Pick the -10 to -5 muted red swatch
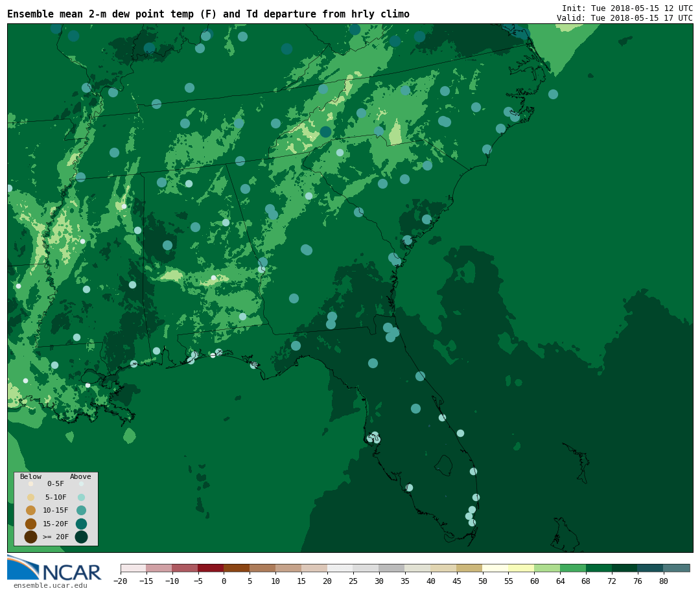Viewport: 700px width, 593px height. coord(185,568)
